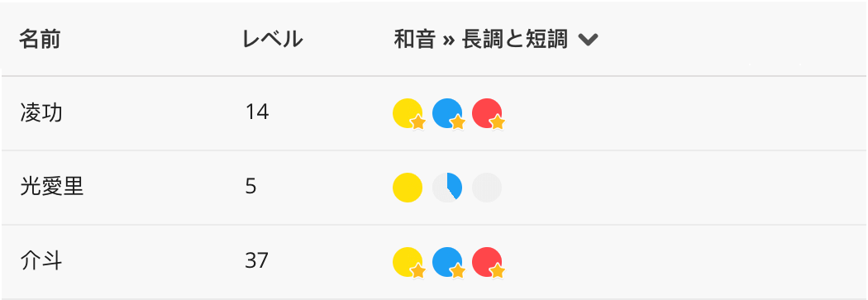Click the gold star on 凌功's red circle

[497, 123]
